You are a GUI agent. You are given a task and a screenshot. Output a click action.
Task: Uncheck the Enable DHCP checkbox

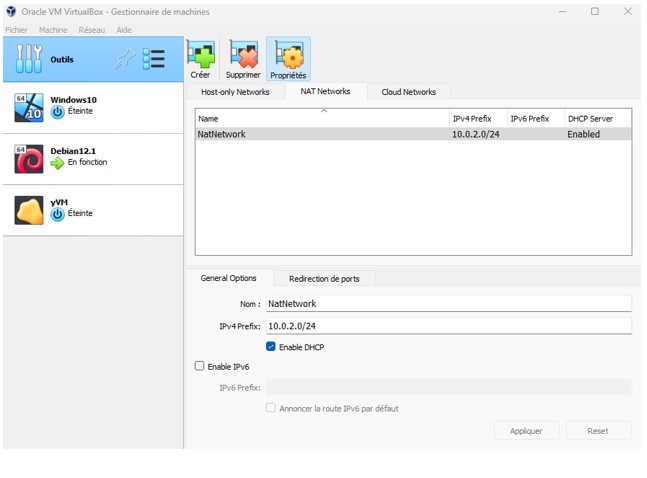click(271, 347)
